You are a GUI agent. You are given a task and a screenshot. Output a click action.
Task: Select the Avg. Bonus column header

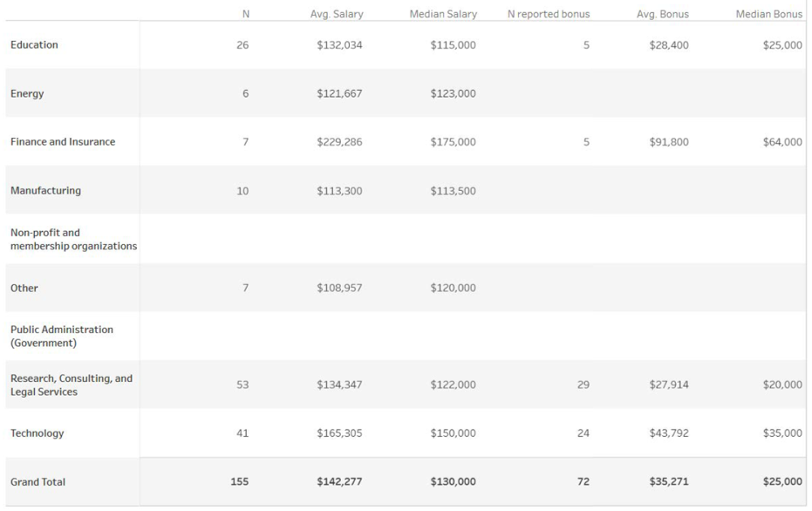pyautogui.click(x=663, y=14)
